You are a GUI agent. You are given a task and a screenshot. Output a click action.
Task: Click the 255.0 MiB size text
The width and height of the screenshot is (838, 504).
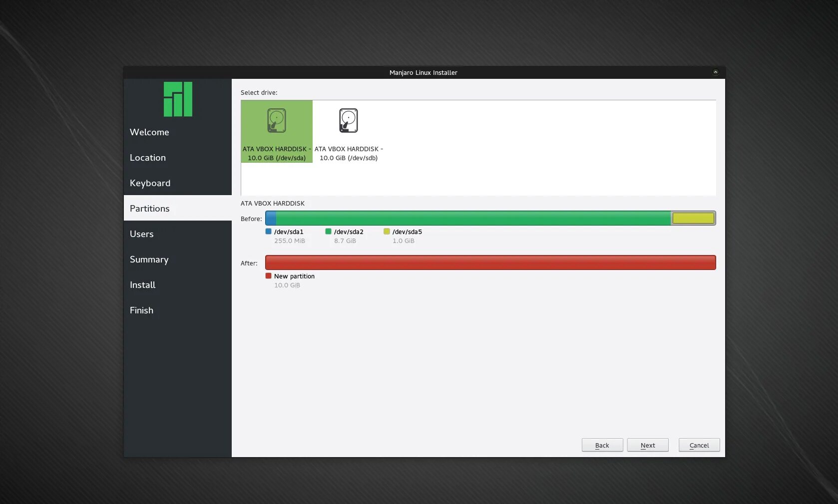coord(290,241)
